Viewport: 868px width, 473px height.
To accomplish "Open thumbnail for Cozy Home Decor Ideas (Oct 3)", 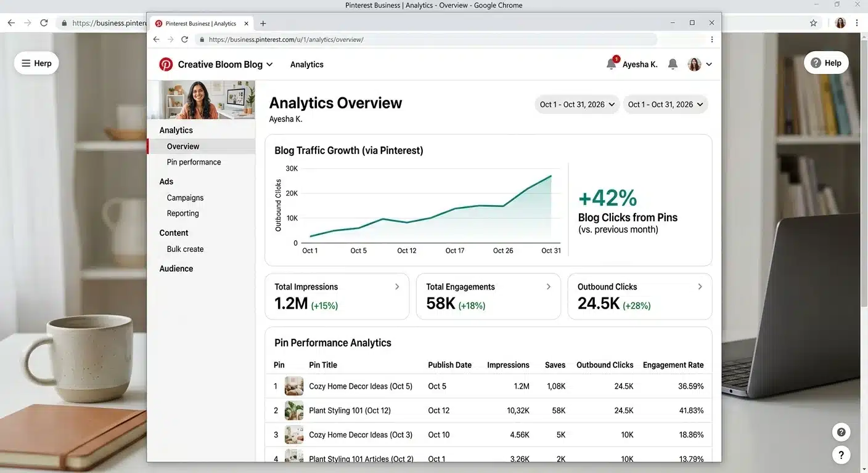I will pyautogui.click(x=294, y=434).
